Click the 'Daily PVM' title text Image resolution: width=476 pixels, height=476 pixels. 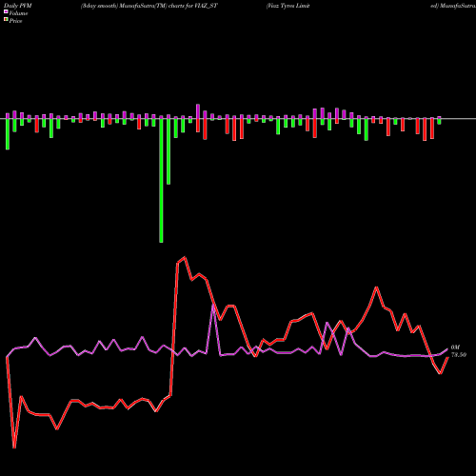pyautogui.click(x=18, y=6)
